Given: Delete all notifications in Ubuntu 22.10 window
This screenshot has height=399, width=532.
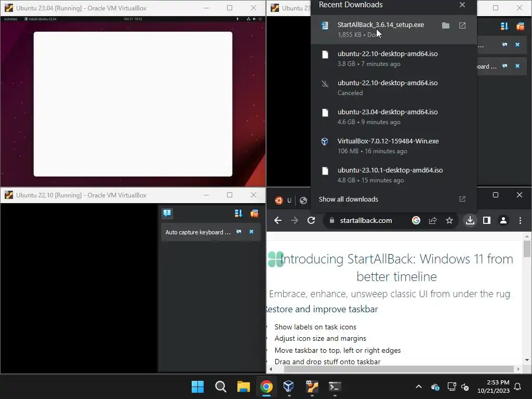Looking at the screenshot, I should [254, 213].
